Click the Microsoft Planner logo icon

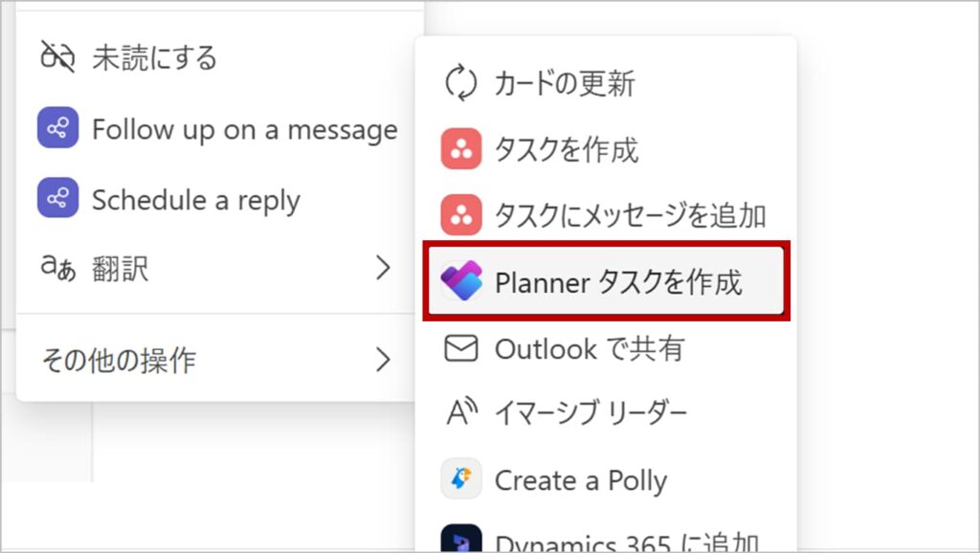[461, 282]
